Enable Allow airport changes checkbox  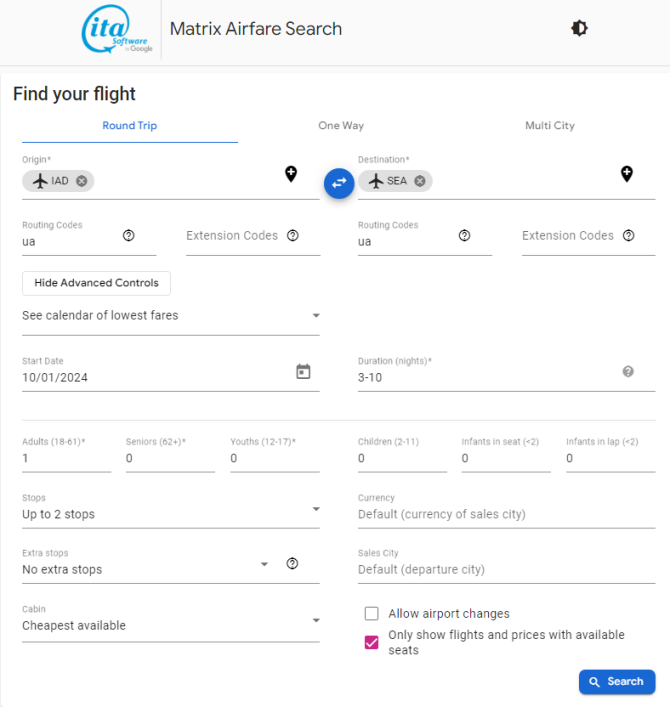point(372,613)
